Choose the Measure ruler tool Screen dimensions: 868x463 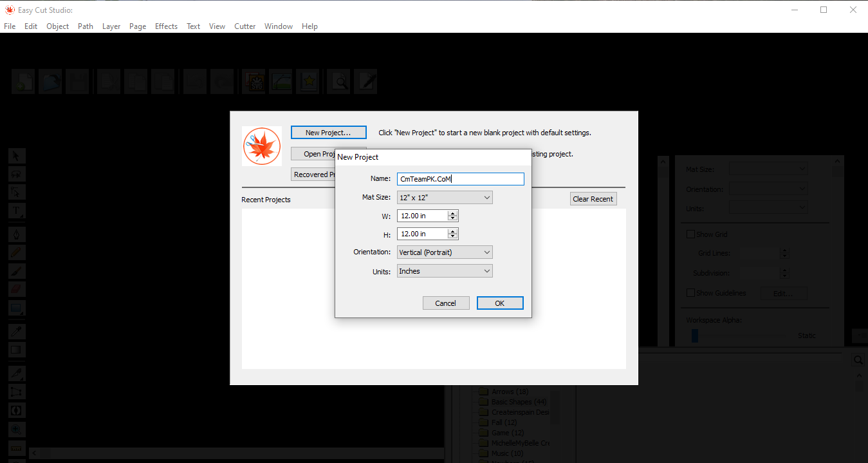[17, 448]
